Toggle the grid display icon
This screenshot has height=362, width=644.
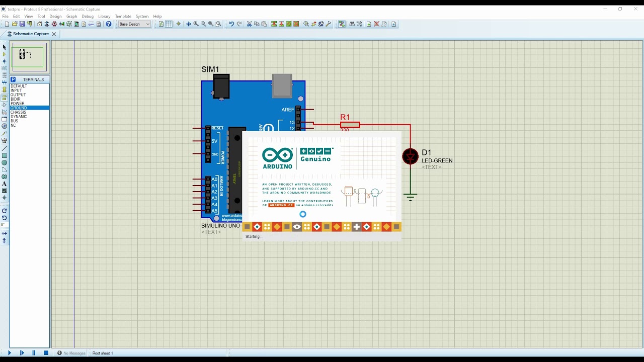[169, 24]
